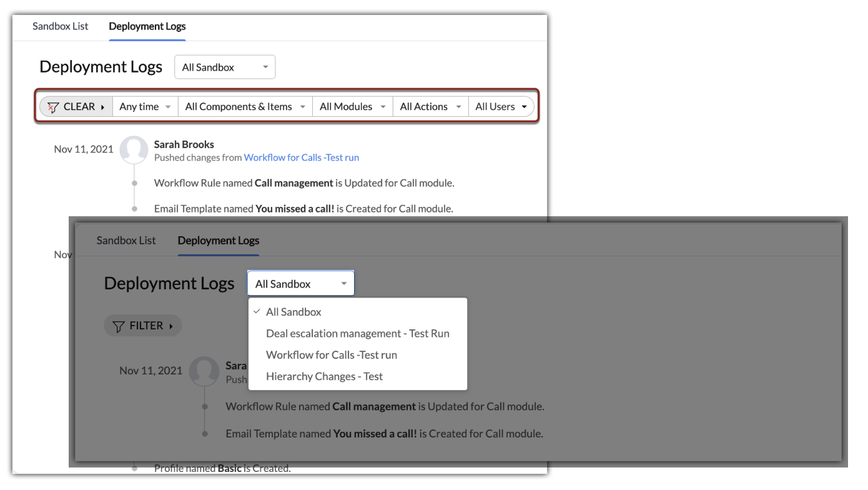The width and height of the screenshot is (868, 490).
Task: Select Deployment Logs tab in background panel
Action: point(147,26)
